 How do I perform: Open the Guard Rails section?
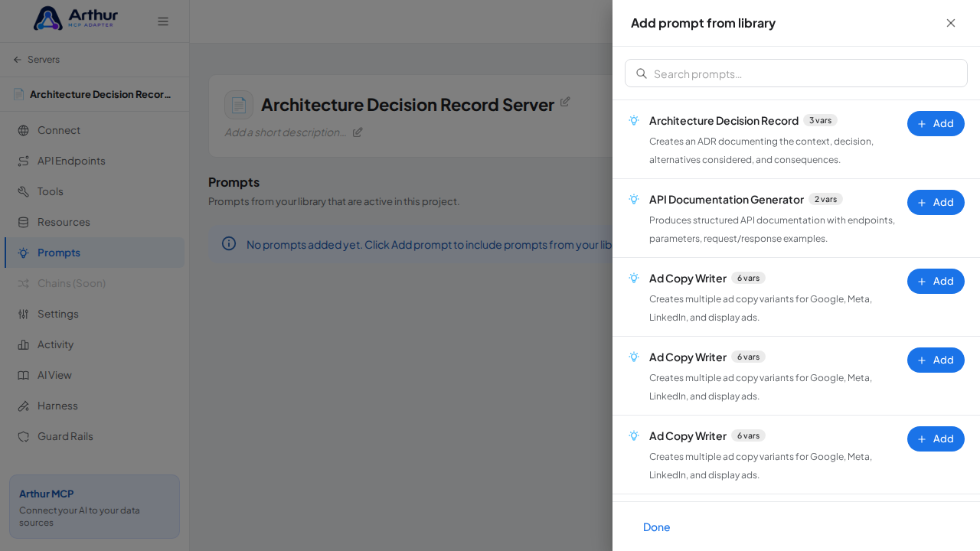pos(94,436)
